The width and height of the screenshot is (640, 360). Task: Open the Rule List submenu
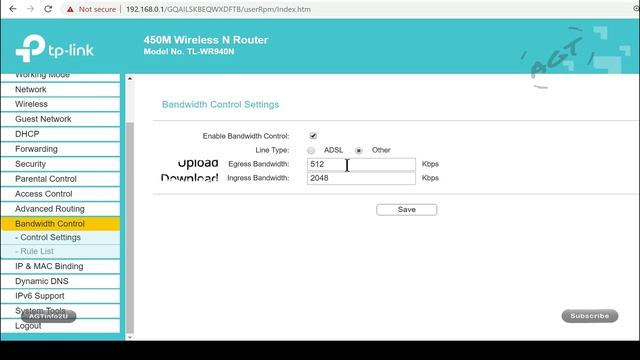point(60,251)
